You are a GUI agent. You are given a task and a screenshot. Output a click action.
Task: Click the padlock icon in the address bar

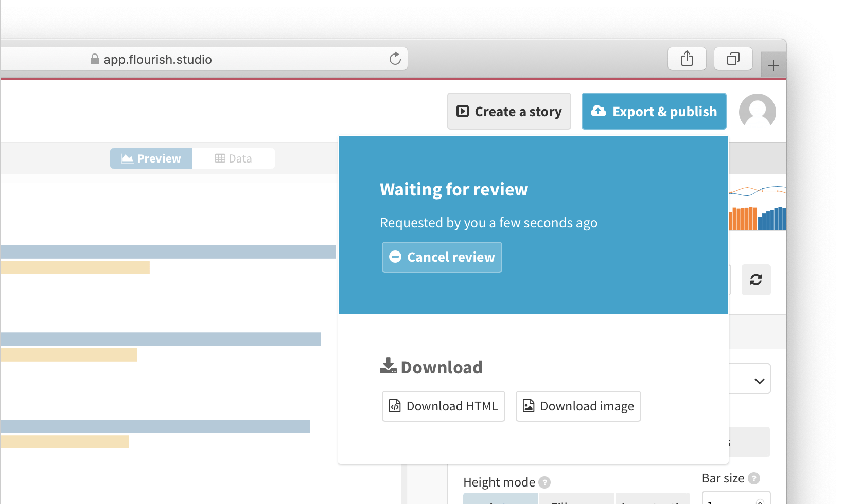95,59
